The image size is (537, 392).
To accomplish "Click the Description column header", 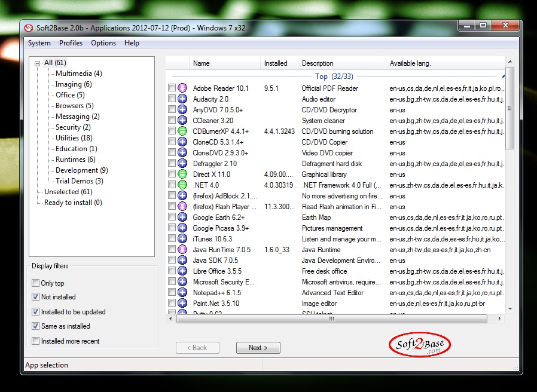I will pos(342,63).
